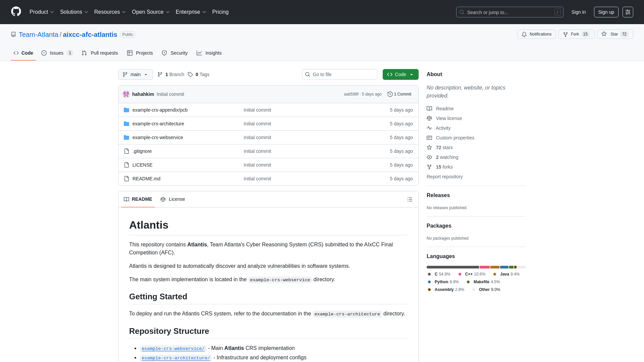
Task: Click the Notifications bell button
Action: click(x=536, y=34)
